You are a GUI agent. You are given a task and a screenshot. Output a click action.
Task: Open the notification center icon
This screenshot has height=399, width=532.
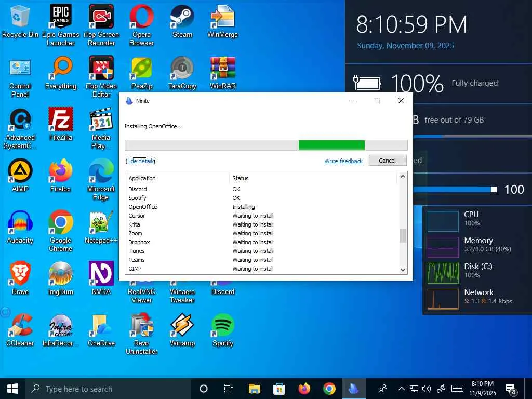coord(511,389)
